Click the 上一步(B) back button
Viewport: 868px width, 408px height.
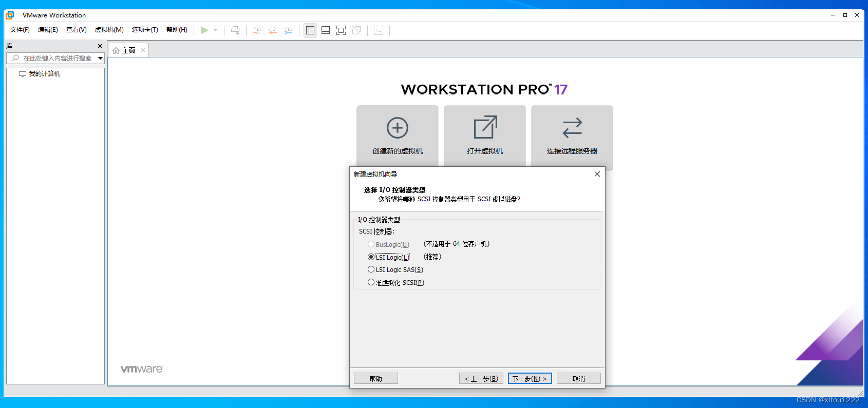(x=481, y=378)
